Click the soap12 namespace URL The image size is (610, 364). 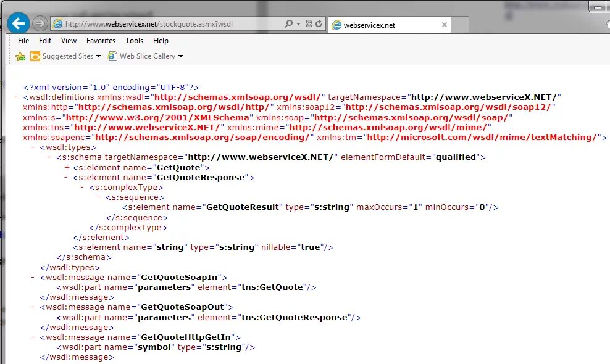pos(448,107)
